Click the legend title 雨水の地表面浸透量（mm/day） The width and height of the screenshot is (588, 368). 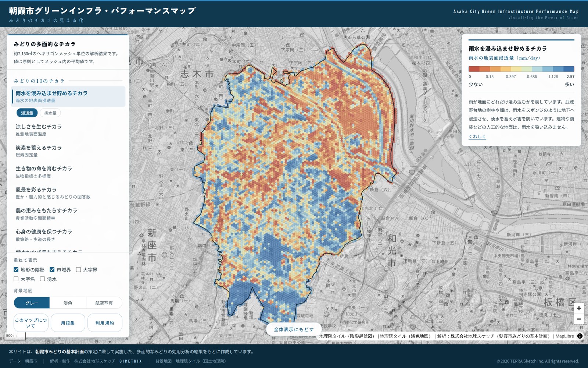coord(505,58)
